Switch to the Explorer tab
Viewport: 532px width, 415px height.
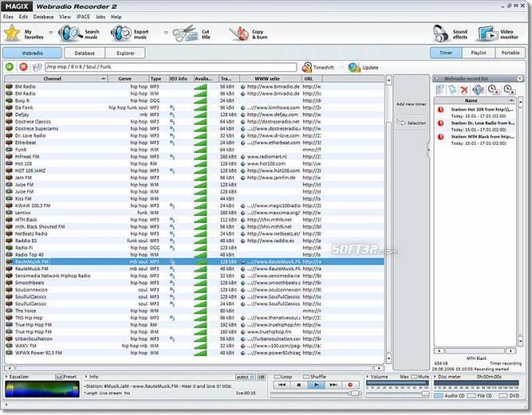tap(126, 54)
